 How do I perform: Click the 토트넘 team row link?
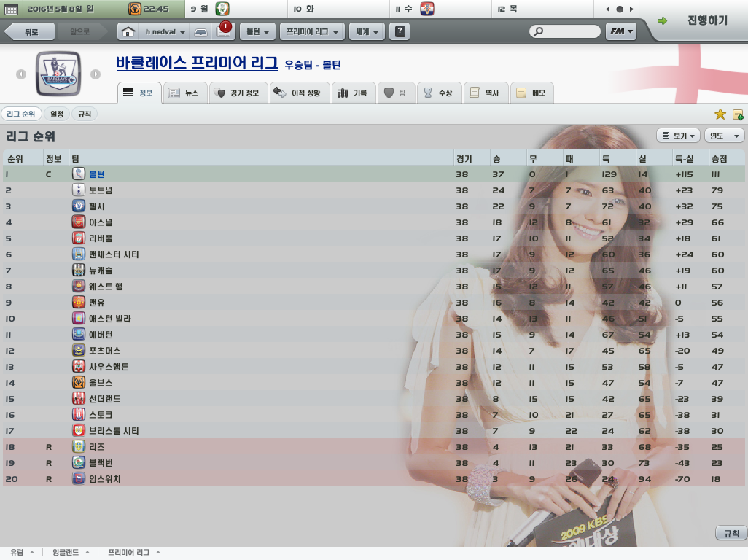click(x=101, y=190)
